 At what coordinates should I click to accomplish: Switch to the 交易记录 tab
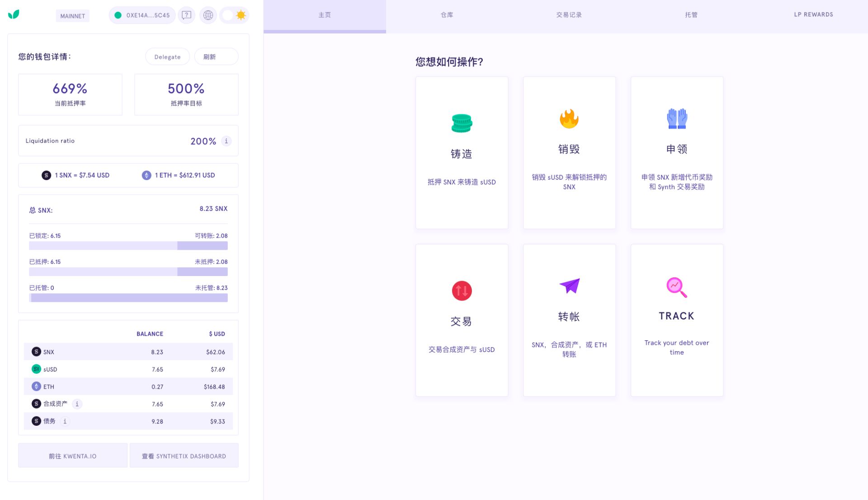click(569, 15)
